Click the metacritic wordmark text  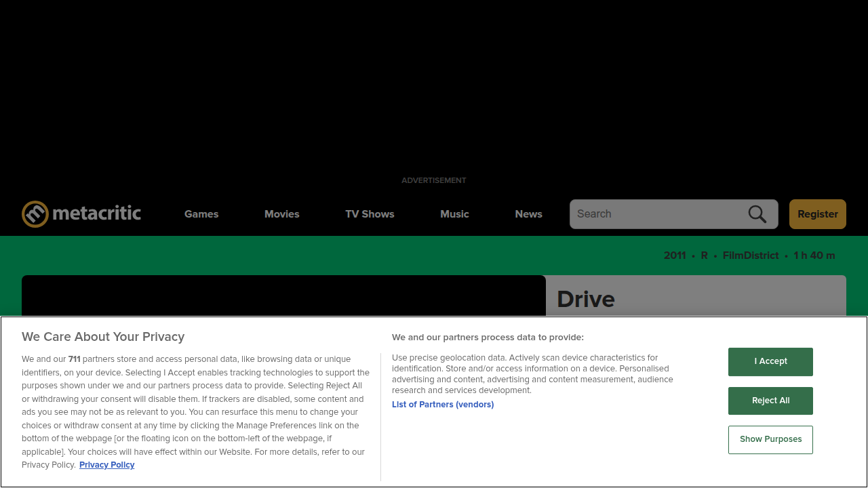(x=97, y=213)
